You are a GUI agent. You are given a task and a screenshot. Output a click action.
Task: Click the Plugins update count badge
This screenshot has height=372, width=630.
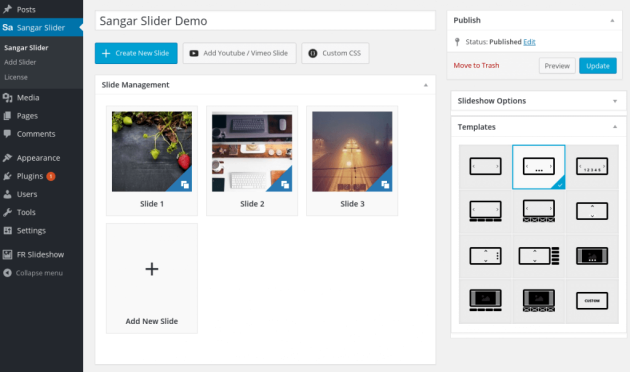click(51, 176)
